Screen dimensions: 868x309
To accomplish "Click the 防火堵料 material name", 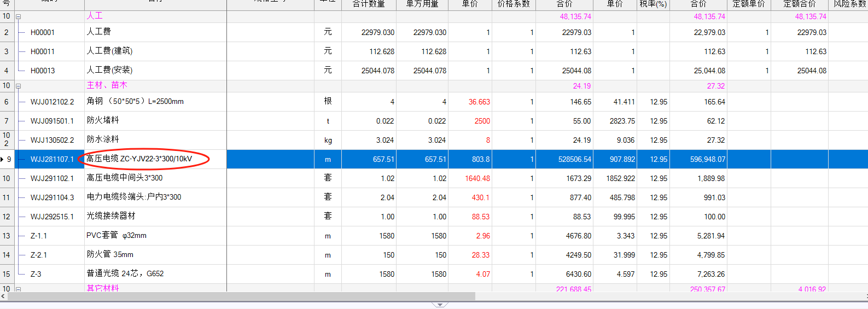I will (x=103, y=120).
